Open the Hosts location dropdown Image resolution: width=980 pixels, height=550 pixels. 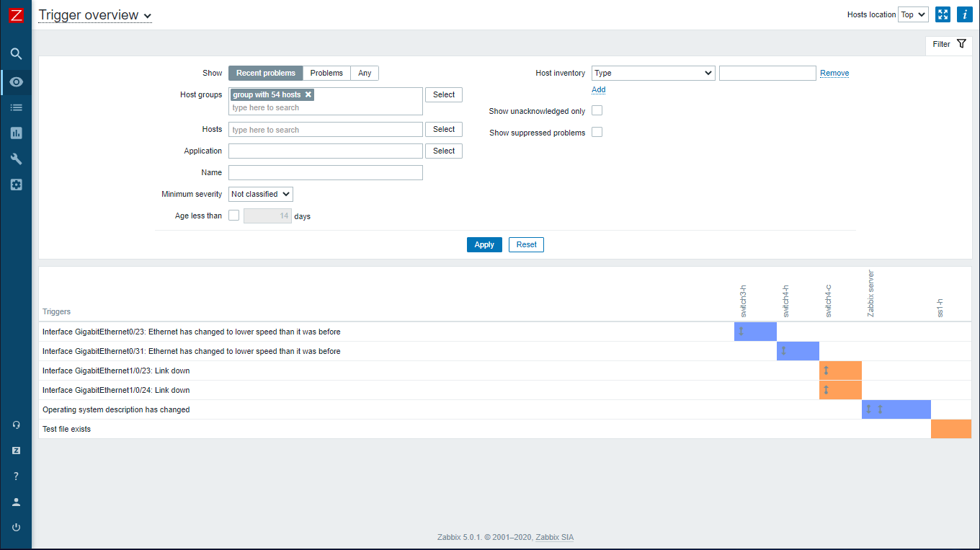tap(912, 14)
